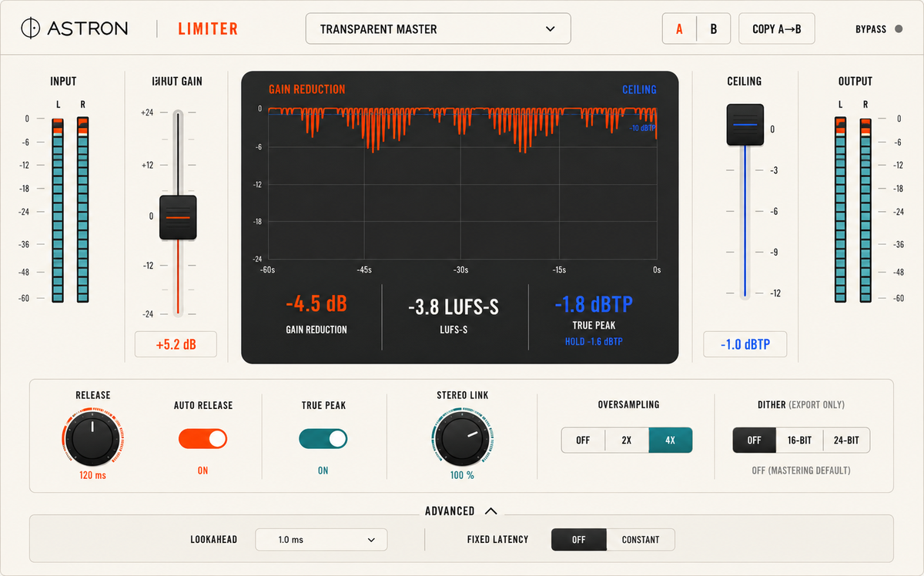Choose 16-bit dither

click(x=799, y=440)
